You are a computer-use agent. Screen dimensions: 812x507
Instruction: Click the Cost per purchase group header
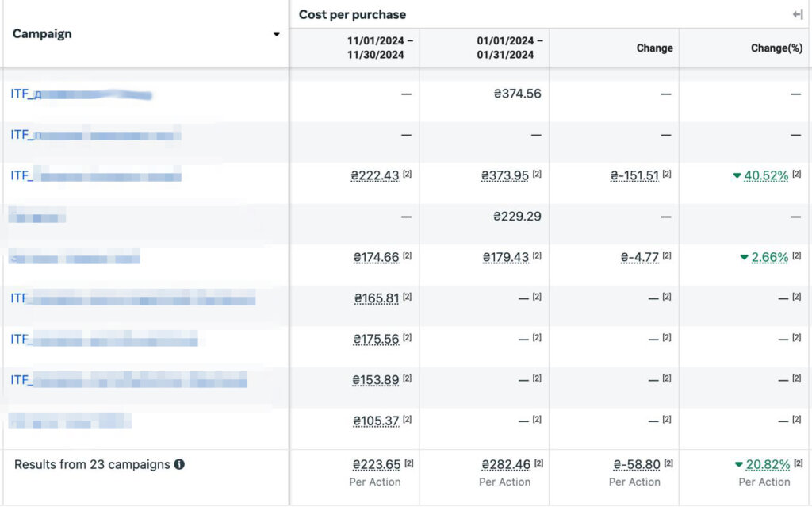(x=352, y=14)
